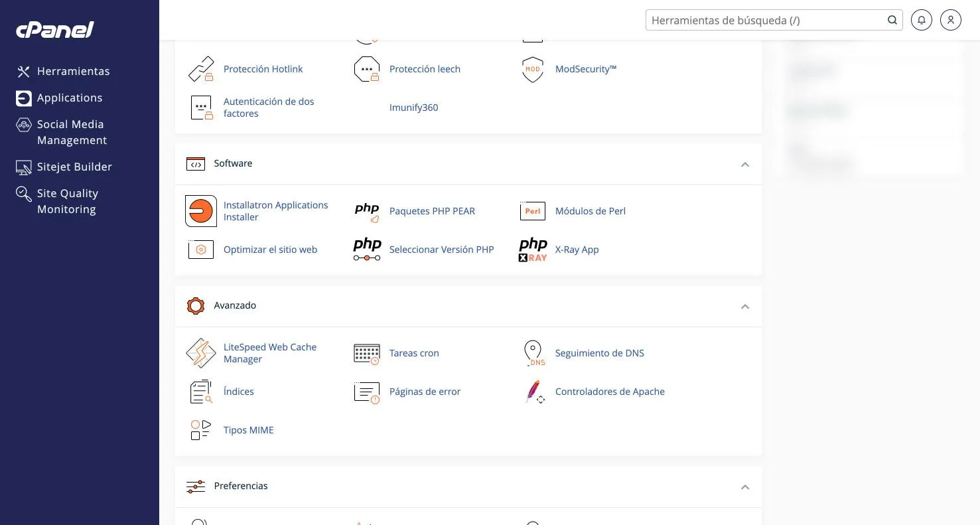Open the user account icon

[x=951, y=20]
